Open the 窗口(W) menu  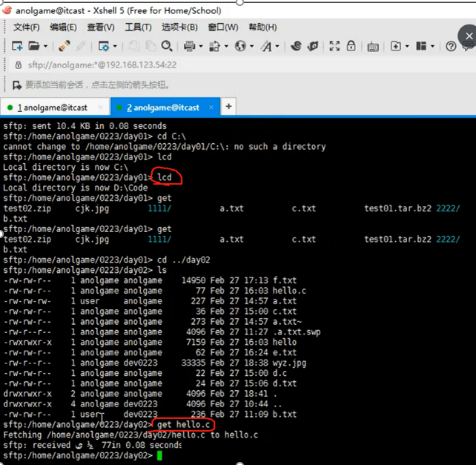click(x=223, y=27)
